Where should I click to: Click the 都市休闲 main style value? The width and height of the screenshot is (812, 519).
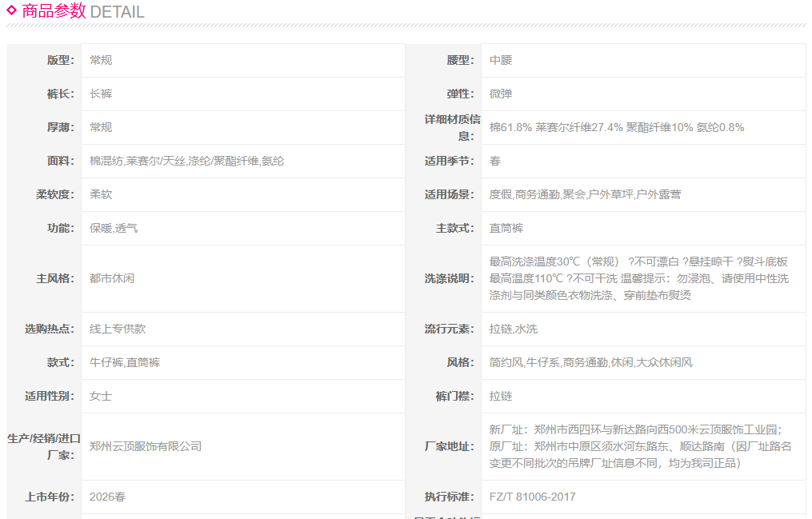pyautogui.click(x=112, y=278)
